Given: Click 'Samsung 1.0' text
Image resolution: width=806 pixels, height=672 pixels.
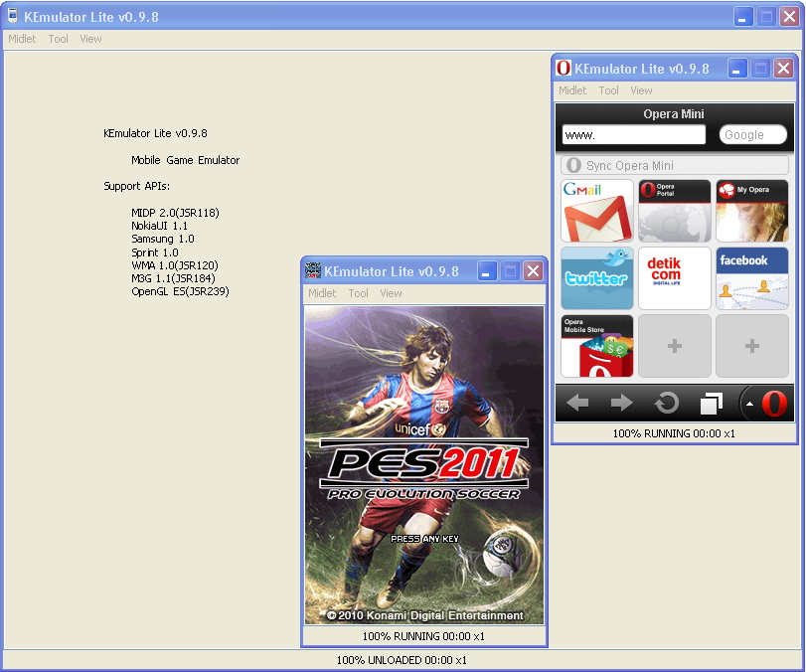Looking at the screenshot, I should 162,240.
